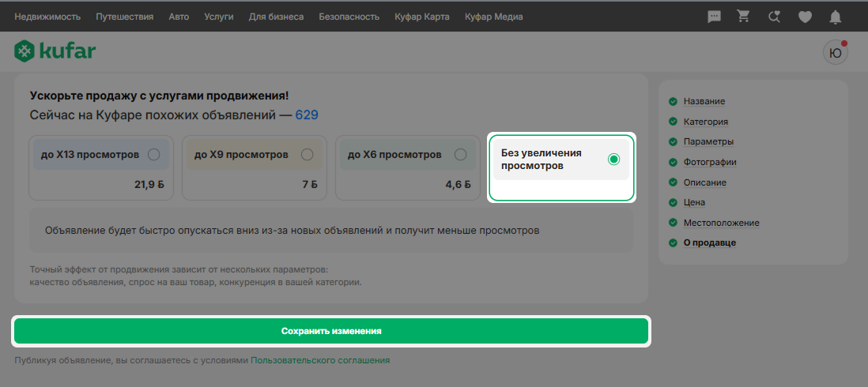This screenshot has width=868, height=387.
Task: Open the shopping cart icon
Action: 743,17
